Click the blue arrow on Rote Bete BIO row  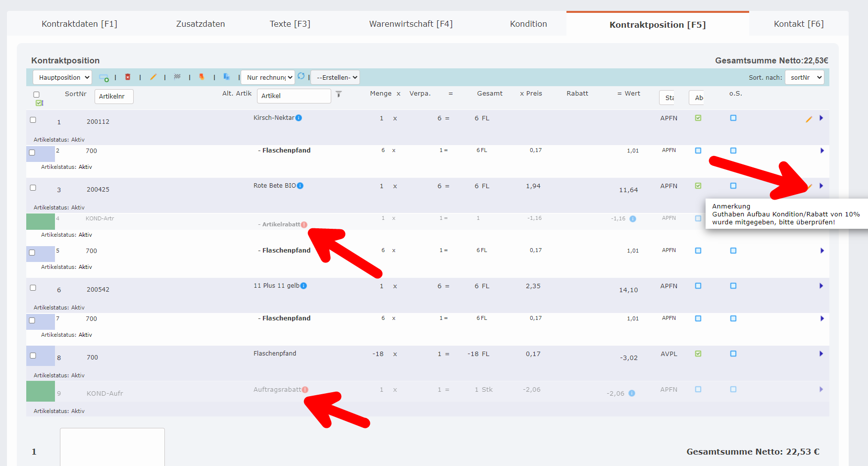821,186
